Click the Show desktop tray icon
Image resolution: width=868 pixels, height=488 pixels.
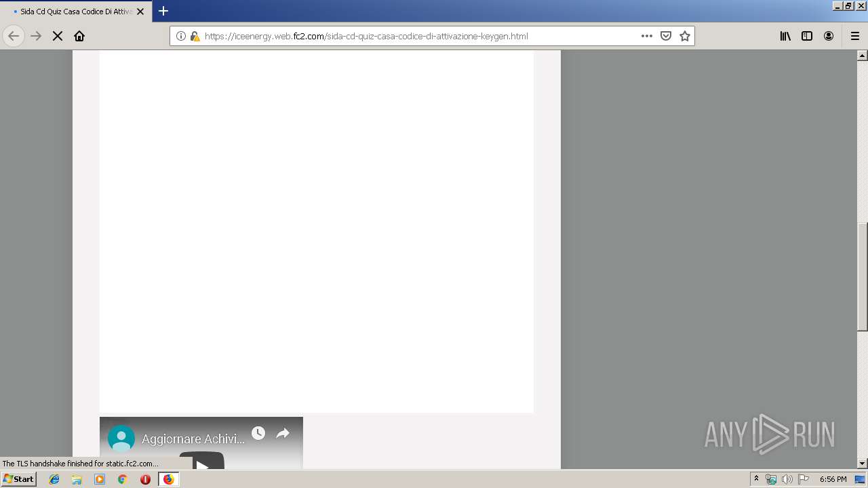[861, 479]
